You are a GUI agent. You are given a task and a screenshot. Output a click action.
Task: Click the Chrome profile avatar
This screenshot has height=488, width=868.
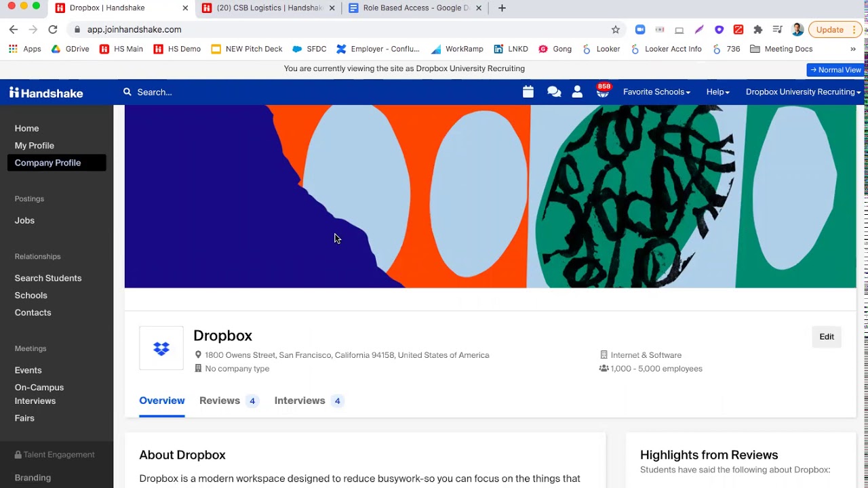coord(797,30)
